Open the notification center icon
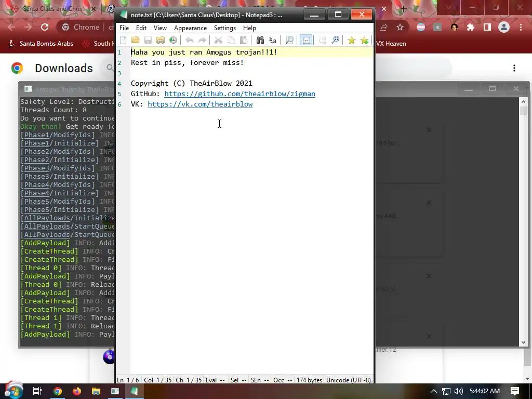Viewport: 532px width, 399px height. 515,391
